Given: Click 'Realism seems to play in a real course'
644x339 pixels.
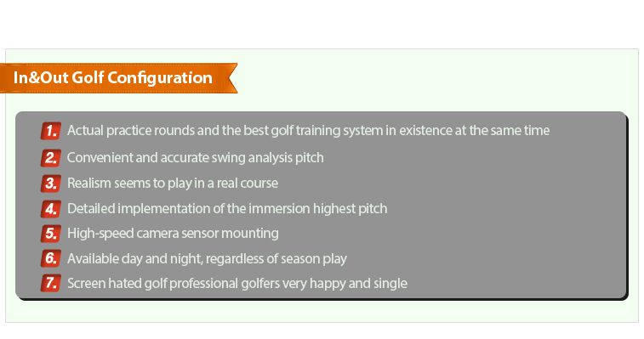Looking at the screenshot, I should pyautogui.click(x=173, y=183).
